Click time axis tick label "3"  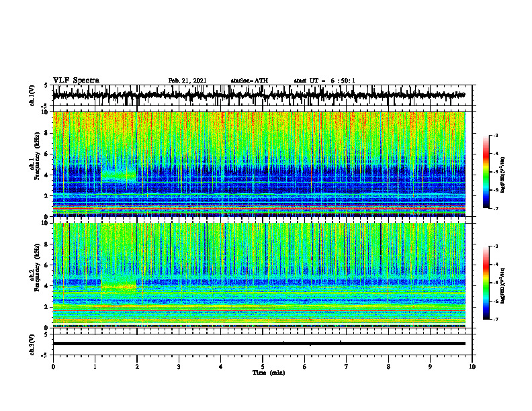point(179,367)
